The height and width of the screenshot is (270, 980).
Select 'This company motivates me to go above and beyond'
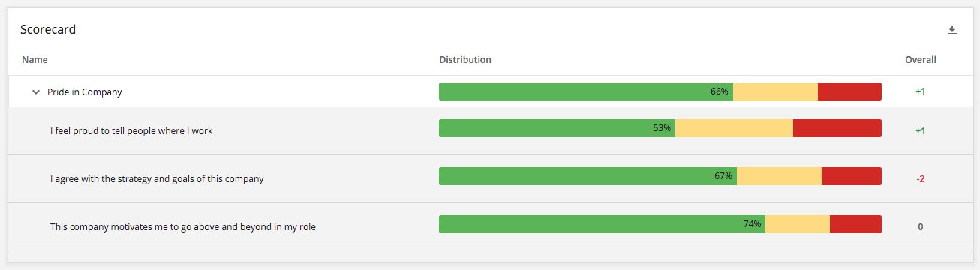(x=183, y=226)
